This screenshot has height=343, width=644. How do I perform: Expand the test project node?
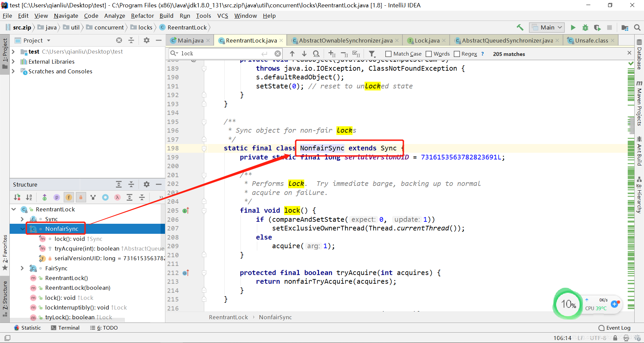tap(13, 52)
